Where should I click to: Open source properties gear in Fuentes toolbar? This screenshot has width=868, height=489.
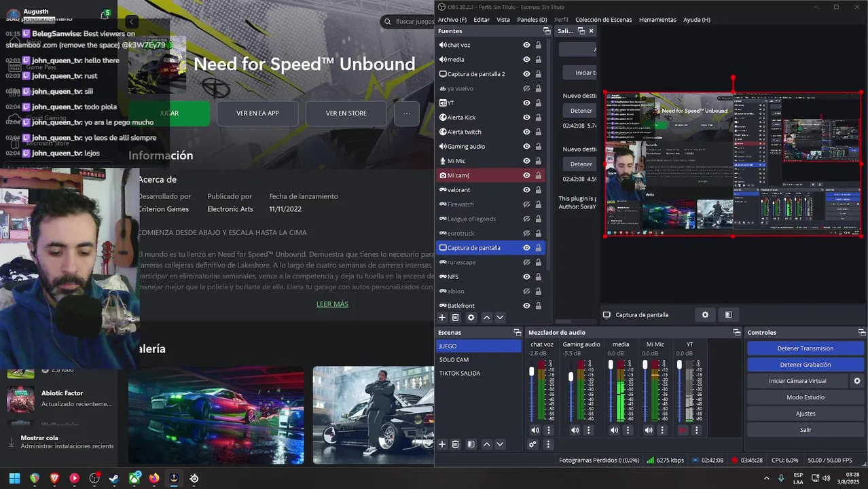point(471,317)
